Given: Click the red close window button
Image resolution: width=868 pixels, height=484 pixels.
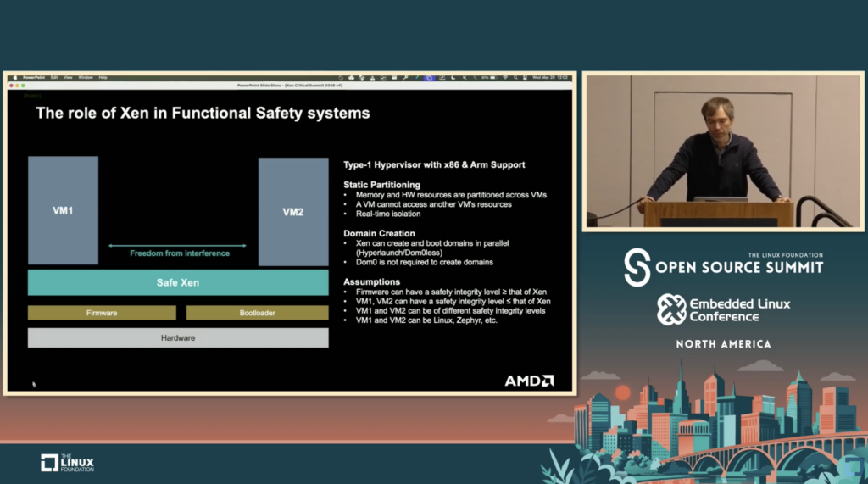Looking at the screenshot, I should pyautogui.click(x=11, y=86).
